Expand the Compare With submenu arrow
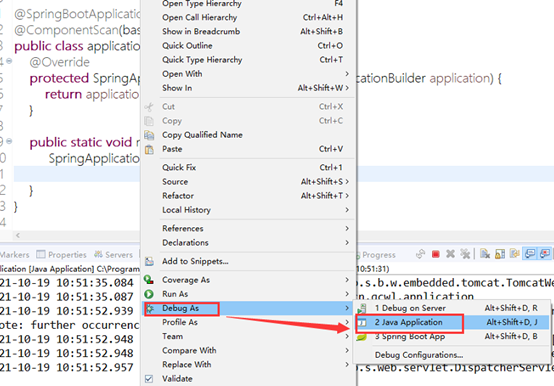The height and width of the screenshot is (386, 554). tap(347, 350)
